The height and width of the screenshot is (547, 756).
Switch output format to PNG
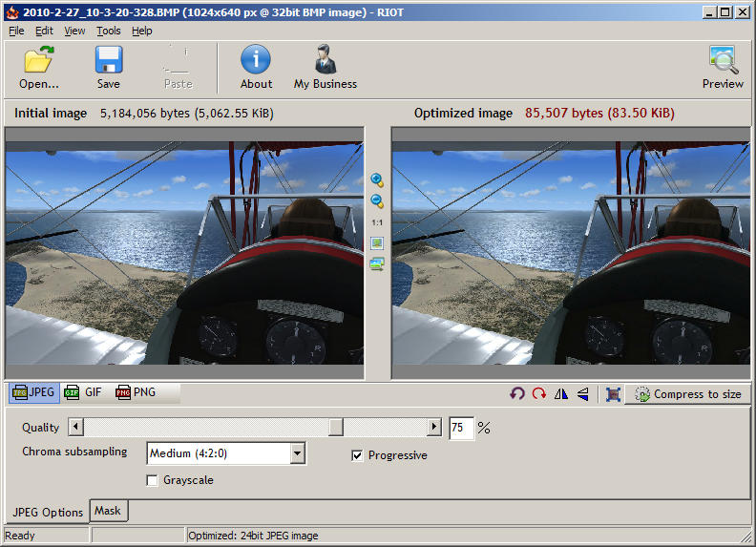(x=136, y=392)
